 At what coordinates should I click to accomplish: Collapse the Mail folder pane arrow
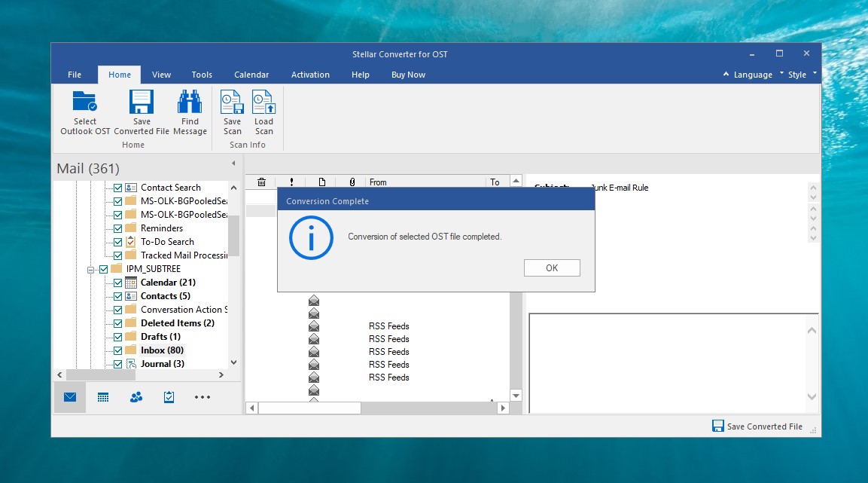pos(233,164)
